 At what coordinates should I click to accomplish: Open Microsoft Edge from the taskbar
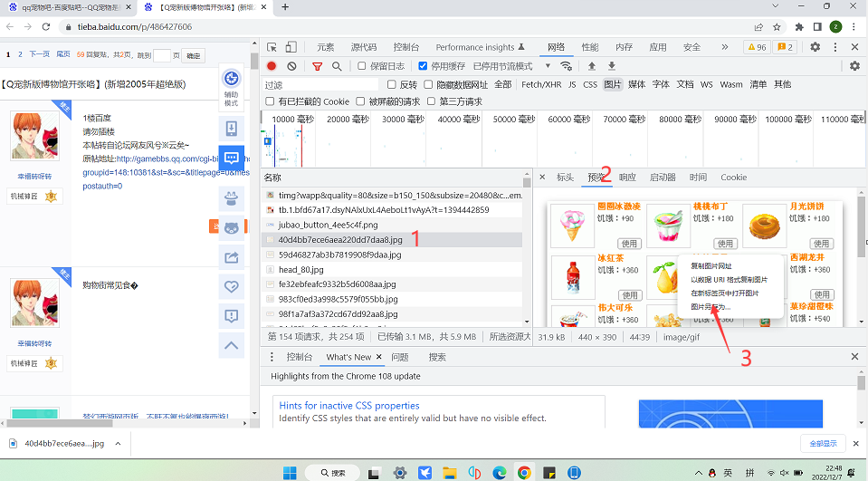pos(500,473)
